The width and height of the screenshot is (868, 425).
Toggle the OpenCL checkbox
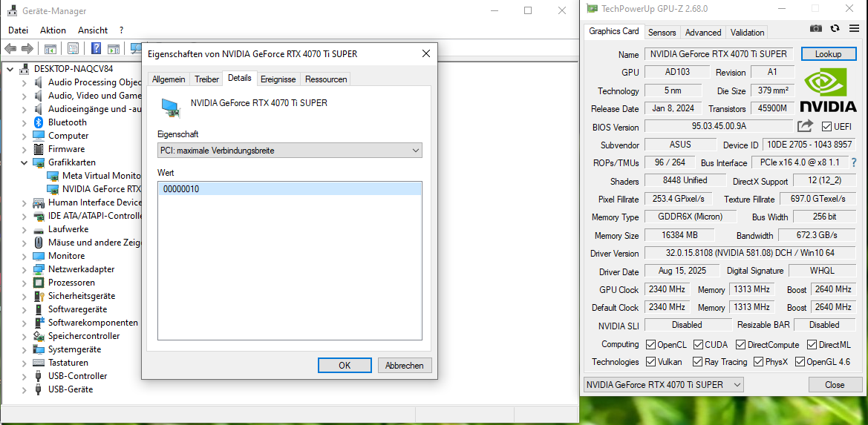651,344
